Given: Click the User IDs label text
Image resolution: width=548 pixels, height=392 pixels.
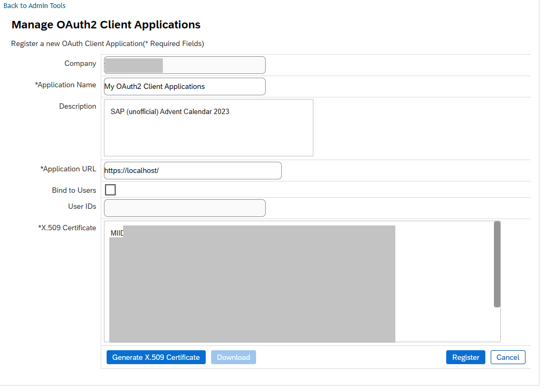Looking at the screenshot, I should click(x=82, y=207).
